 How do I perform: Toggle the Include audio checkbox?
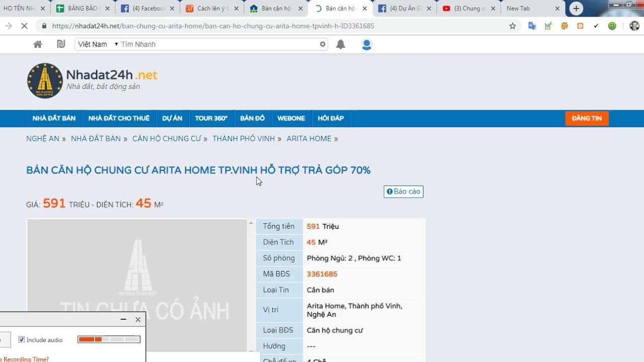click(x=22, y=340)
